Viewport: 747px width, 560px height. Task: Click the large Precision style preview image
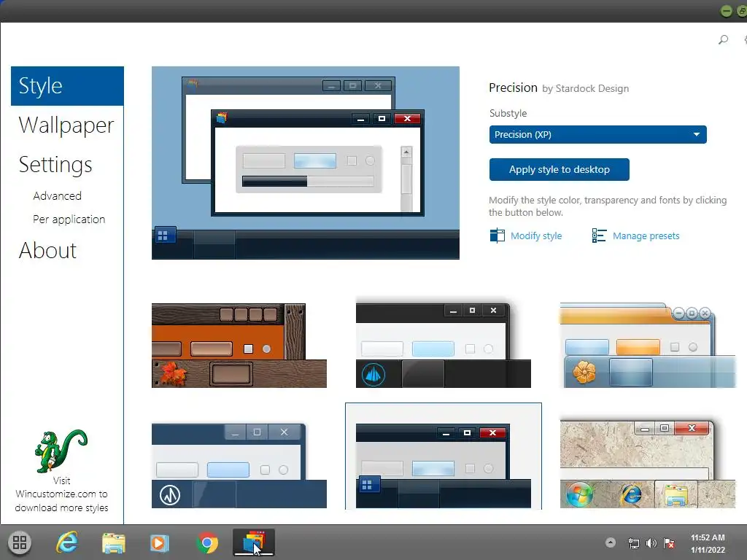pyautogui.click(x=306, y=163)
